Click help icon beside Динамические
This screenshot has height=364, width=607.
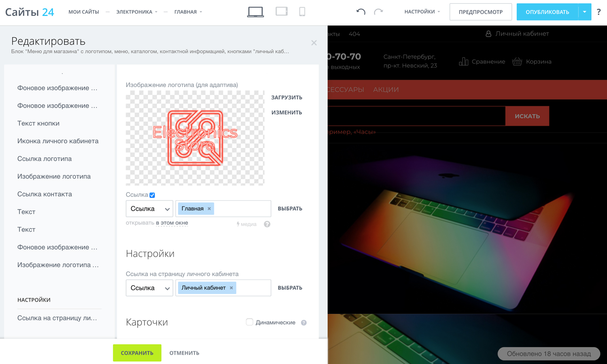(304, 323)
